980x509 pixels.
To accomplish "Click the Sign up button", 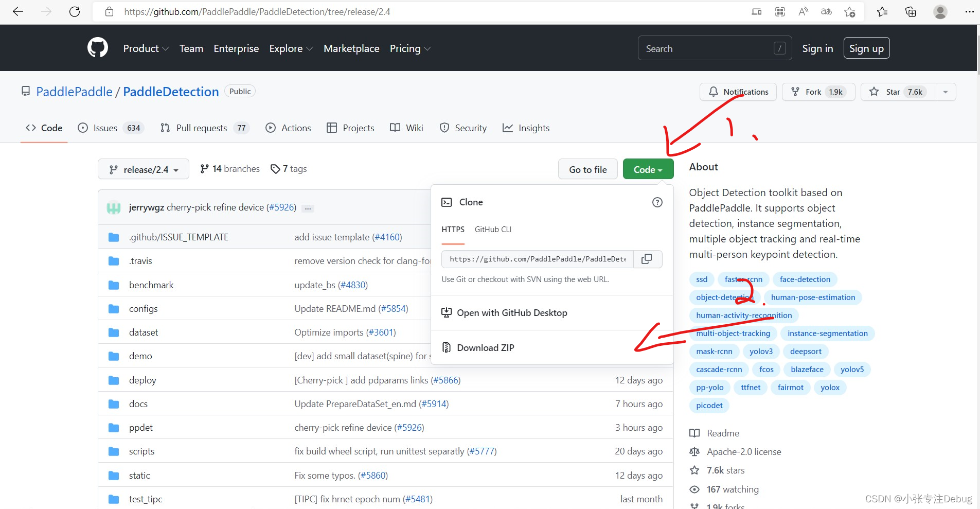I will [866, 48].
